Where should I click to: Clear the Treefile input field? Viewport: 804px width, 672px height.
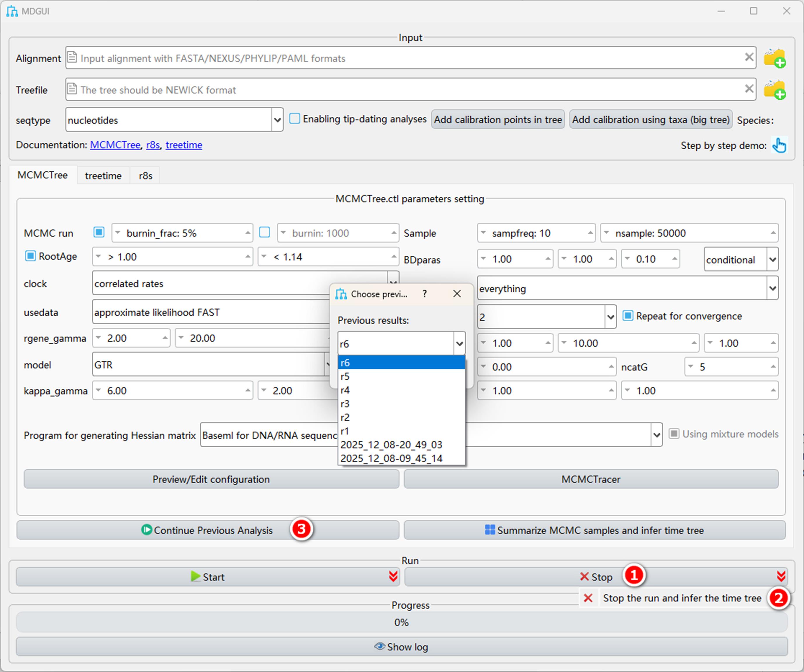coord(749,89)
